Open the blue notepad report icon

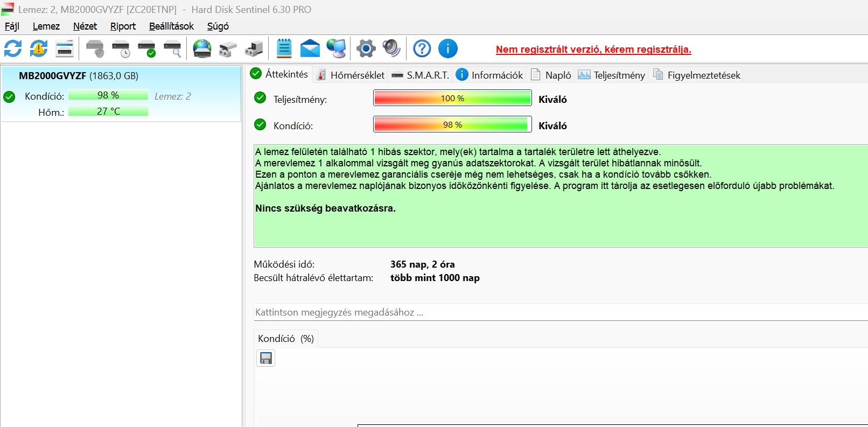284,48
